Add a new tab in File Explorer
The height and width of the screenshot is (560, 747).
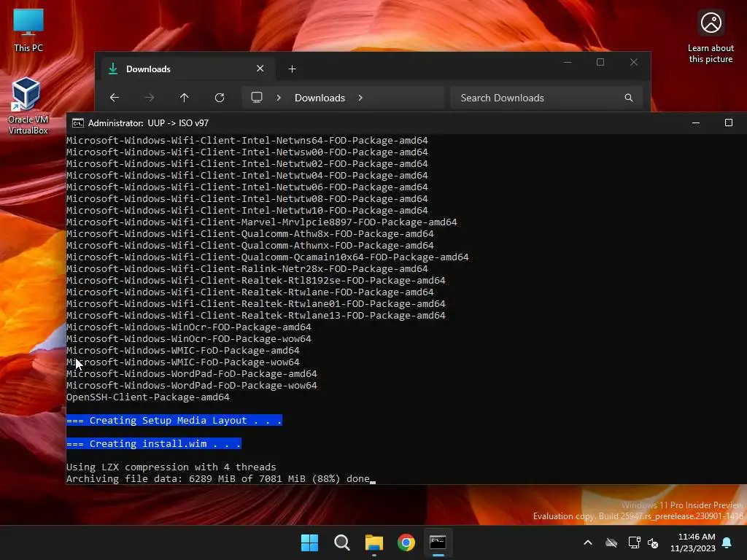(292, 69)
